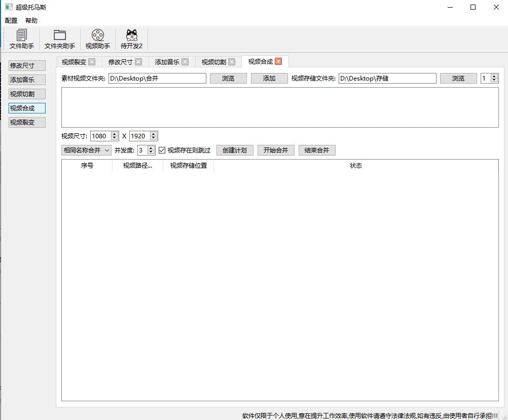Decrease the 并发度 spinner value
The height and width of the screenshot is (420, 508).
click(151, 152)
